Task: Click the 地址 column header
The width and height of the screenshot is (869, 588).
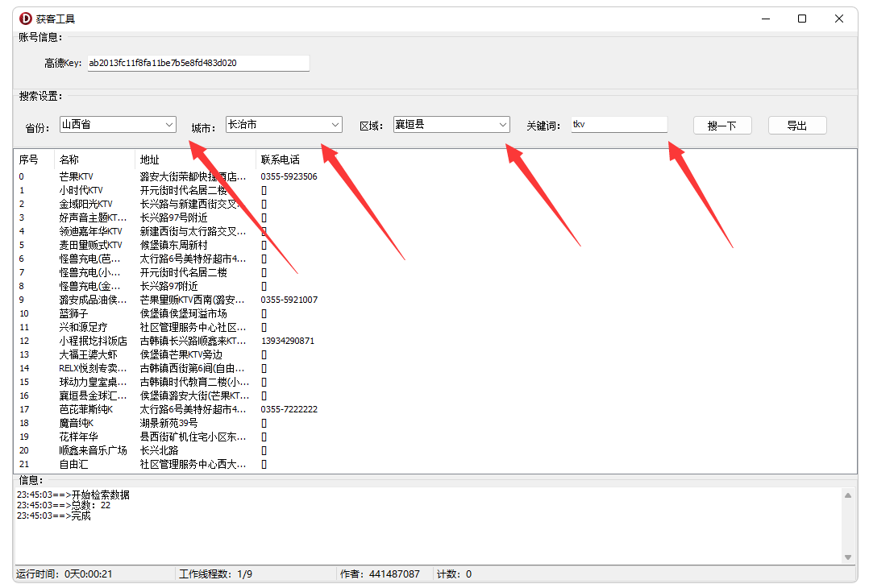Action: (150, 159)
